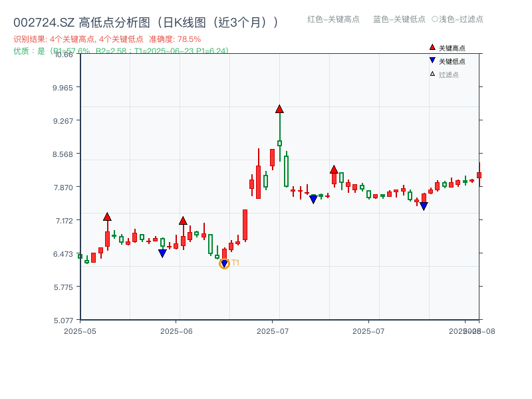Toggle 关键低点 visibility in the legend
Image resolution: width=532 pixels, height=399 pixels.
click(x=447, y=60)
